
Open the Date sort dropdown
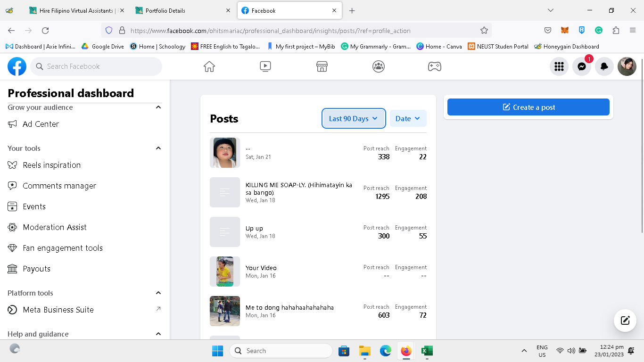[x=408, y=118]
